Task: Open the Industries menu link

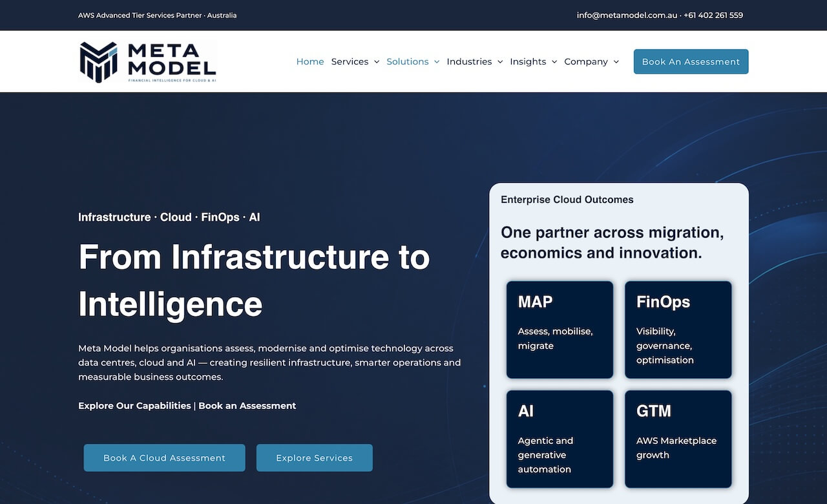Action: coord(469,61)
